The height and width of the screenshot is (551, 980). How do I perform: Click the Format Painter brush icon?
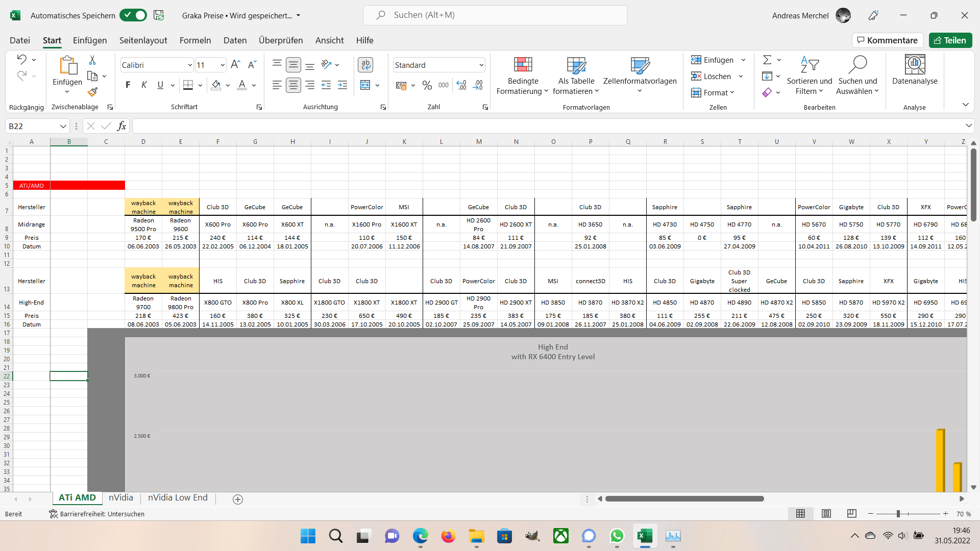click(x=92, y=92)
